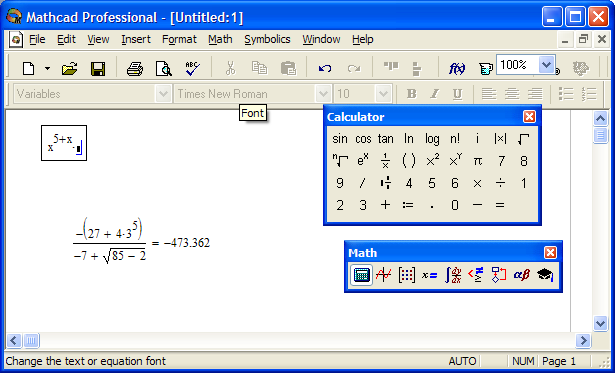This screenshot has width=615, height=373.
Task: Create a new worksheet with New icon
Action: (x=29, y=69)
